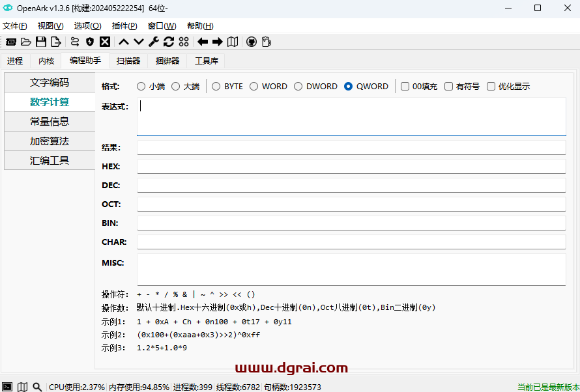This screenshot has height=392, width=580.
Task: Click the wrench settings icon
Action: pyautogui.click(x=154, y=42)
